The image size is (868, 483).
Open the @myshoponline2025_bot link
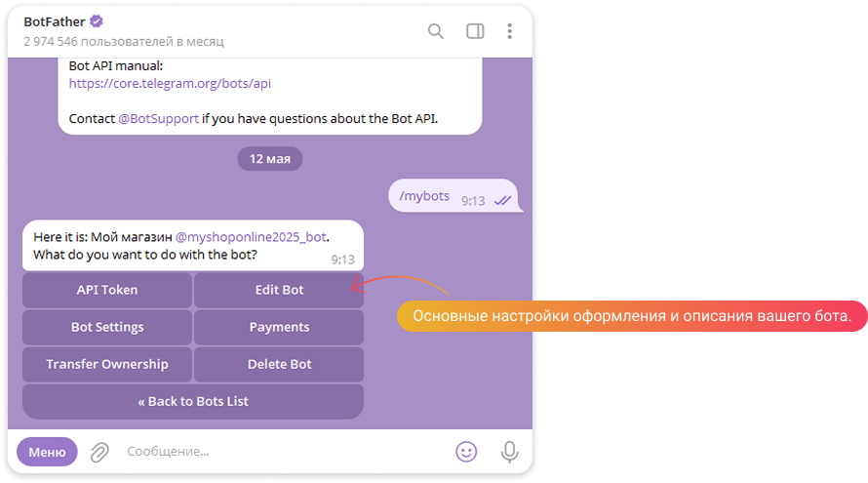pyautogui.click(x=251, y=237)
